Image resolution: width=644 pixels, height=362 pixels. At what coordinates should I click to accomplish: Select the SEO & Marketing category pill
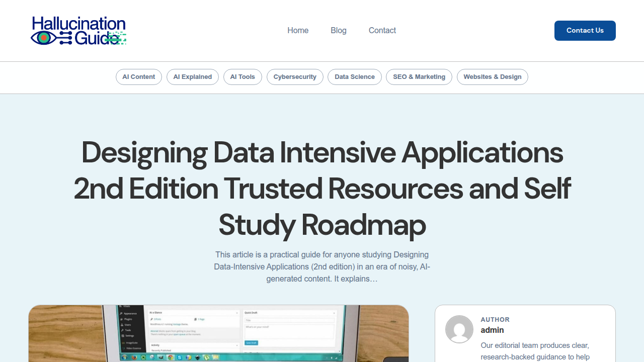(419, 77)
